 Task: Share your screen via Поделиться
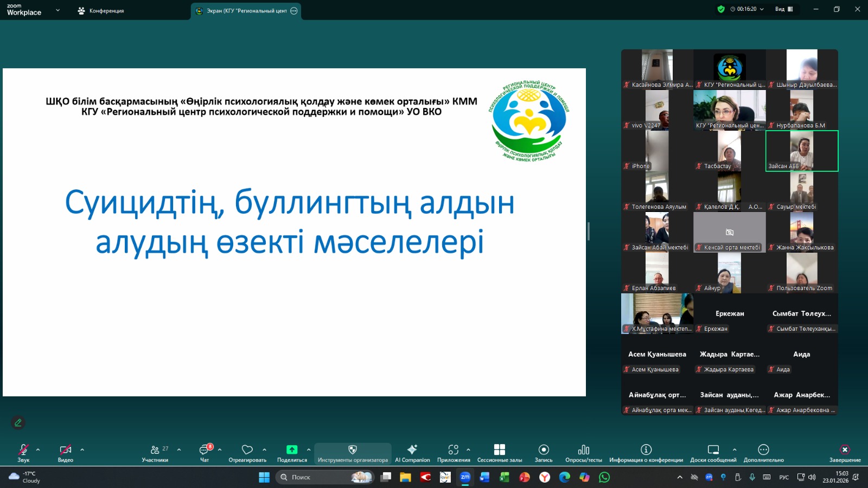click(x=291, y=450)
